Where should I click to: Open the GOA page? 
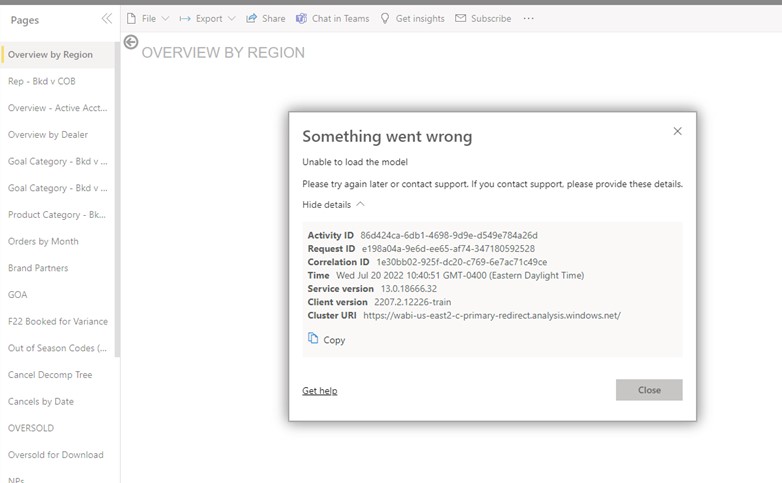tap(57, 295)
